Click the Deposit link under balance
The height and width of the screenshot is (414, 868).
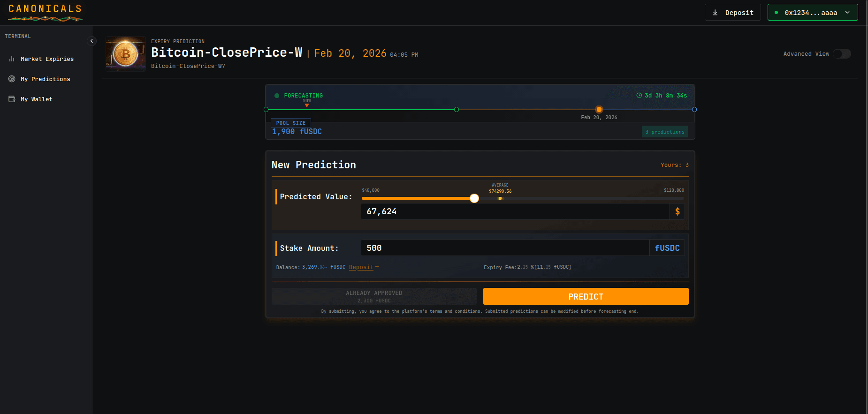coord(361,267)
